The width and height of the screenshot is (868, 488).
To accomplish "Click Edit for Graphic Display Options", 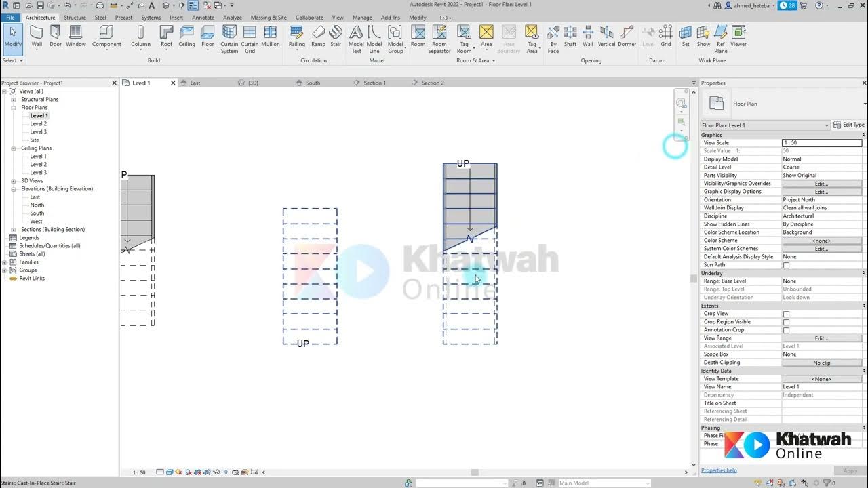I will pos(822,192).
